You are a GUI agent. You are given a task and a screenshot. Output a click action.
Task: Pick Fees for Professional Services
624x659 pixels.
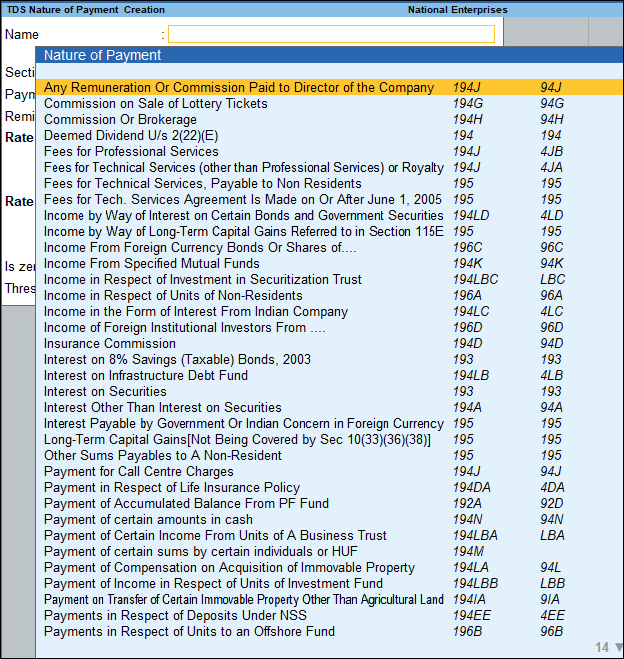[329, 151]
